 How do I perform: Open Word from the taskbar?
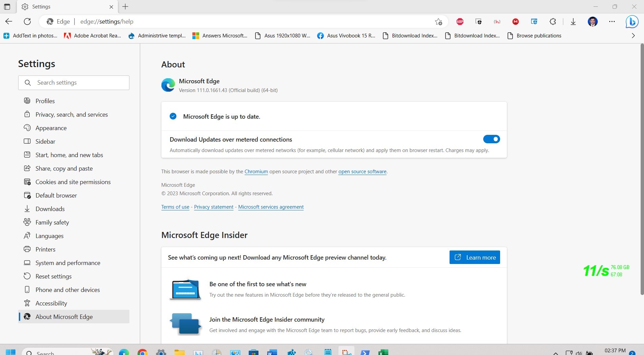[x=272, y=352]
